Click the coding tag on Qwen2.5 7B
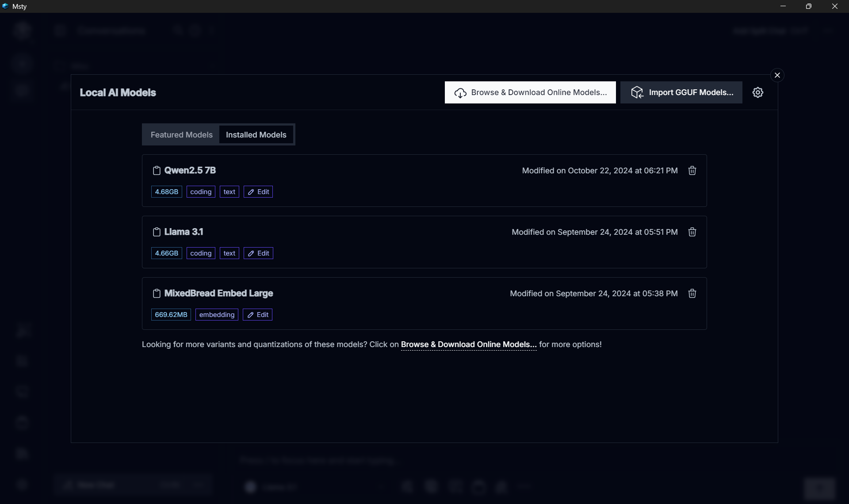The height and width of the screenshot is (504, 849). point(201,192)
